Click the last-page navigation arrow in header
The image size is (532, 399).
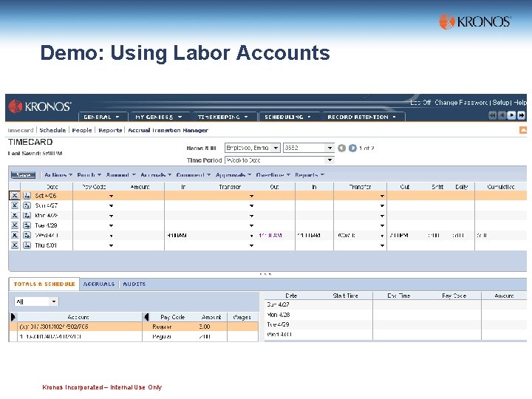coord(521,115)
